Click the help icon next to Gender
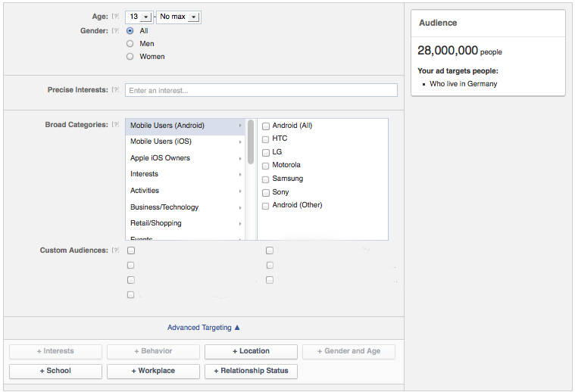 click(116, 31)
